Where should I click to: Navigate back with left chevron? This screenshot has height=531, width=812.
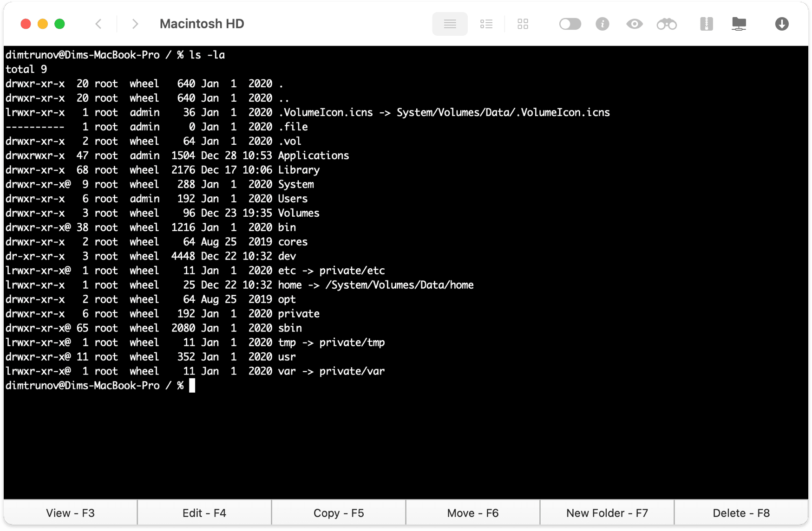(x=98, y=24)
